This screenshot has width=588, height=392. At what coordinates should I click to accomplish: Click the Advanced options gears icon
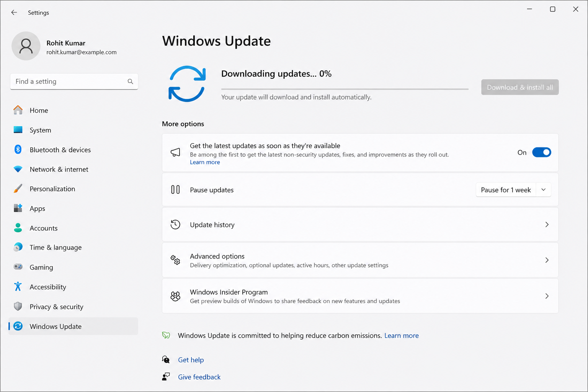click(175, 260)
